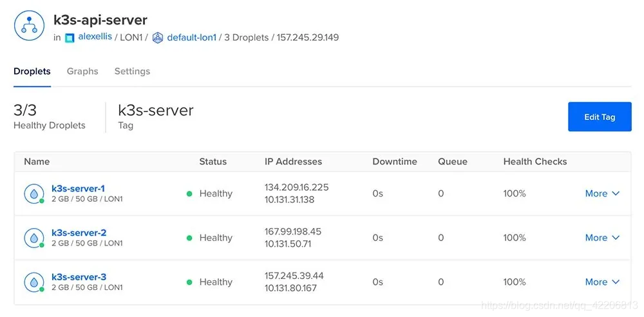Click the Edit Tag button

pyautogui.click(x=600, y=117)
